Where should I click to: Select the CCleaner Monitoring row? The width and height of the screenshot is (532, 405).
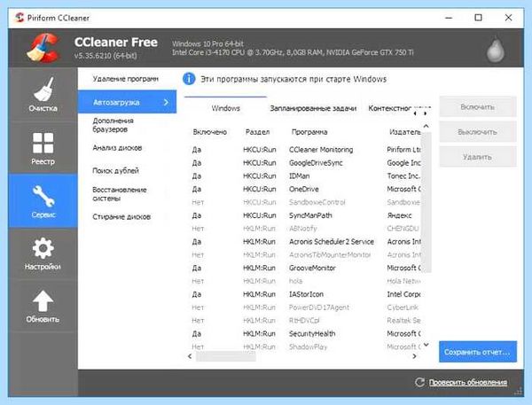coord(305,150)
